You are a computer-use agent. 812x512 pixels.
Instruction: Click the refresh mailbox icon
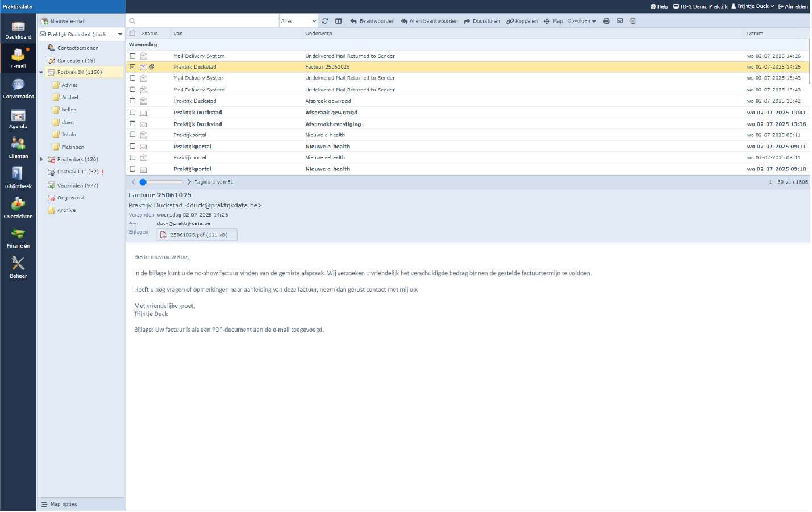coord(325,21)
